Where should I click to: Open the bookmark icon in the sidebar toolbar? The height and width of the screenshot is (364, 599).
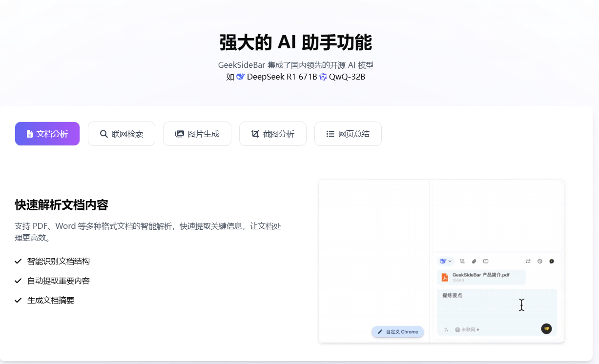tap(486, 261)
